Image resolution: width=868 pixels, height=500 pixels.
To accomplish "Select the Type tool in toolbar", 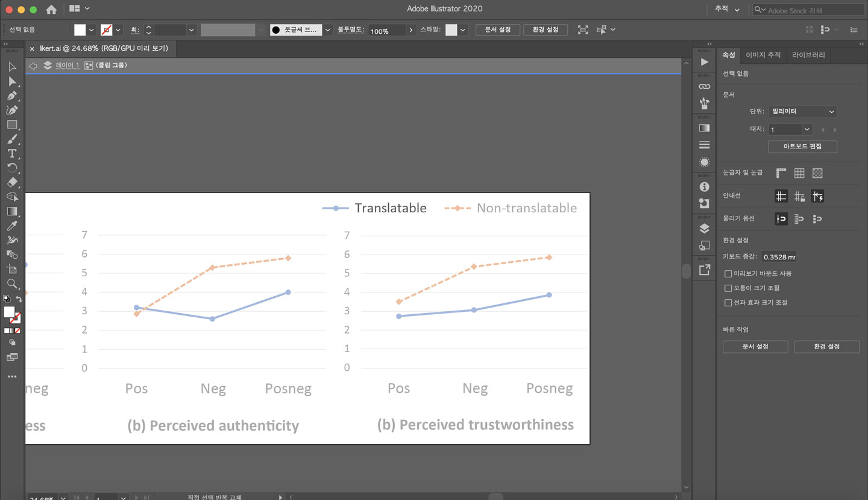I will pyautogui.click(x=12, y=154).
